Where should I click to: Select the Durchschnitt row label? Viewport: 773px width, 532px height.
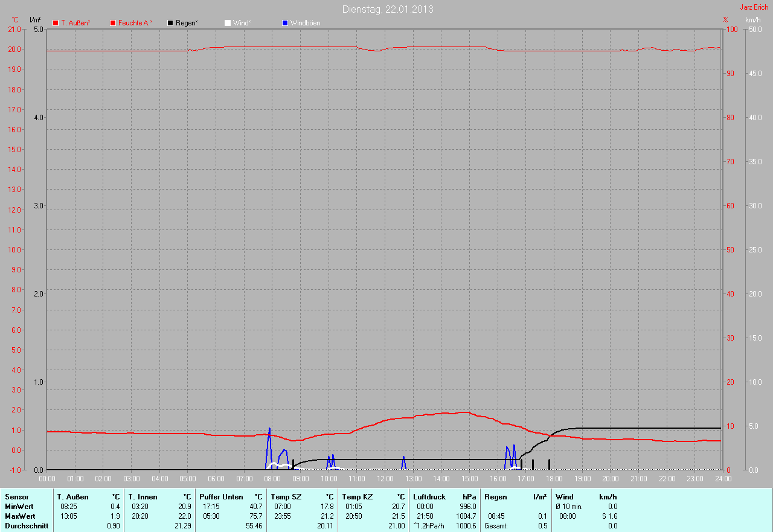[x=26, y=526]
